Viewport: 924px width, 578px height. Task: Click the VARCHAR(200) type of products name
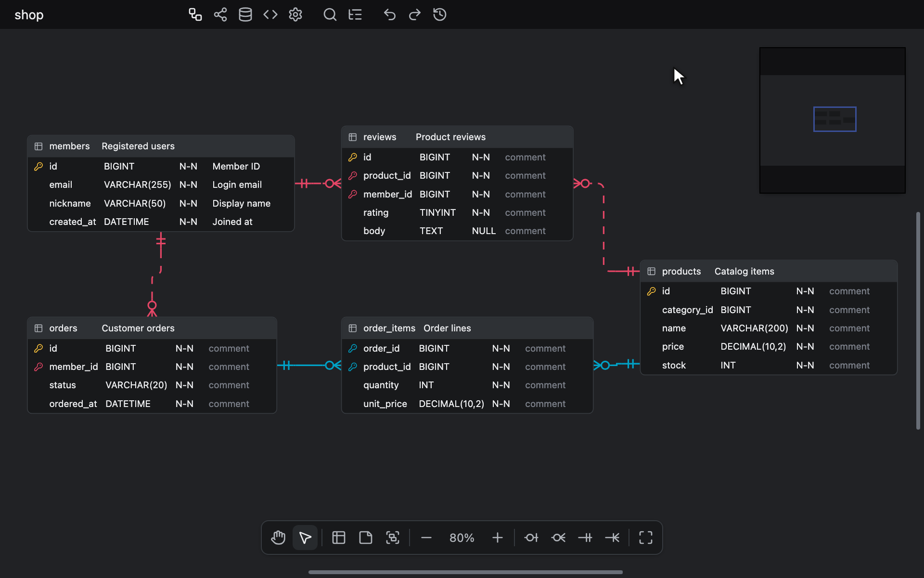tap(754, 328)
